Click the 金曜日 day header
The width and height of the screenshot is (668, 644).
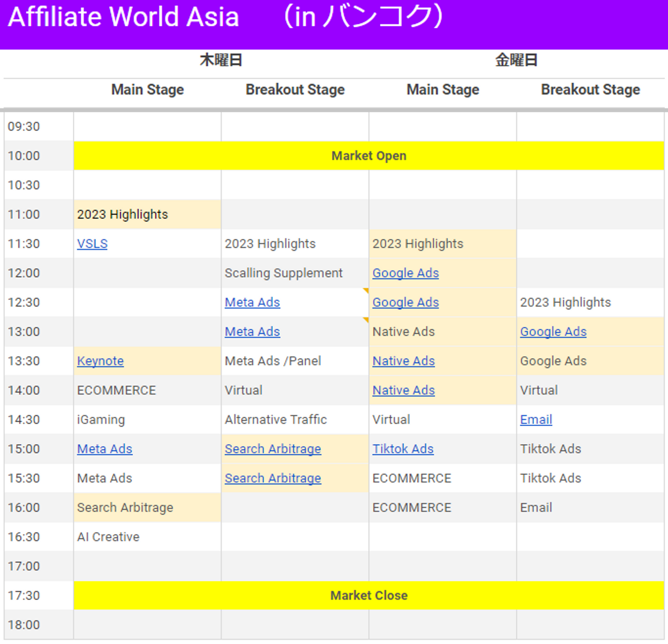click(516, 60)
